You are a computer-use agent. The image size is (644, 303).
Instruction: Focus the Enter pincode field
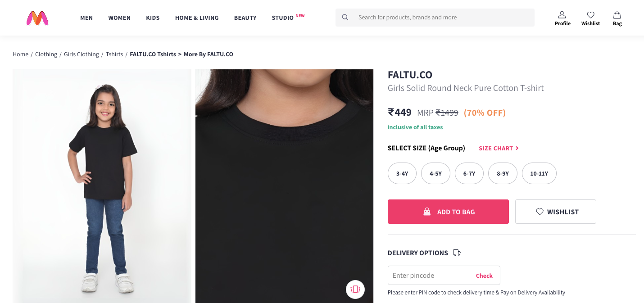pyautogui.click(x=430, y=276)
